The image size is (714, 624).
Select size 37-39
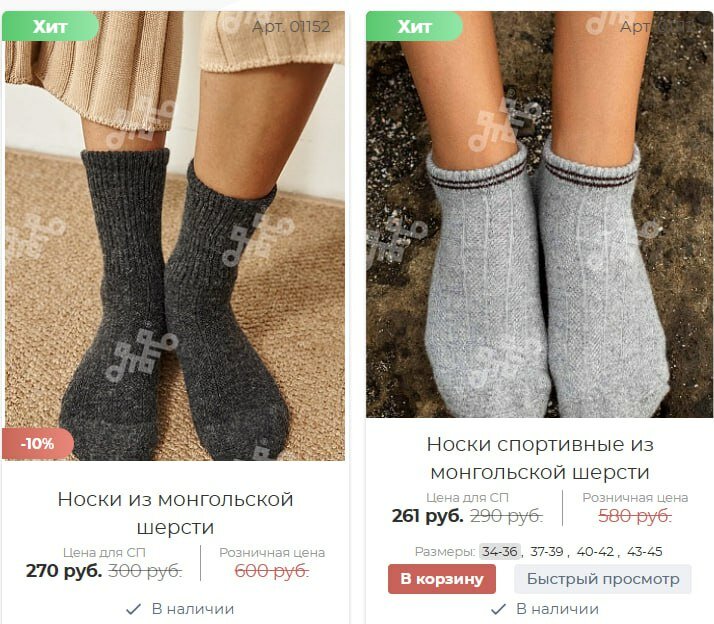coord(547,552)
